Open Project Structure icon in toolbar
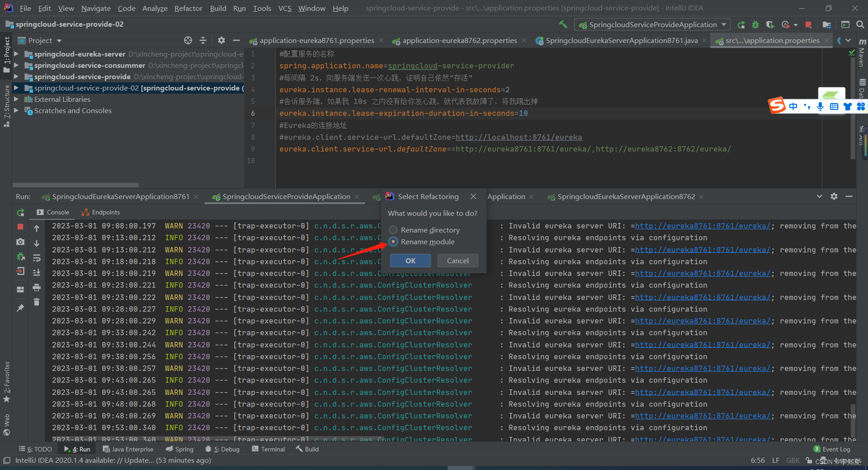Viewport: 868px width, 470px height. (x=827, y=24)
